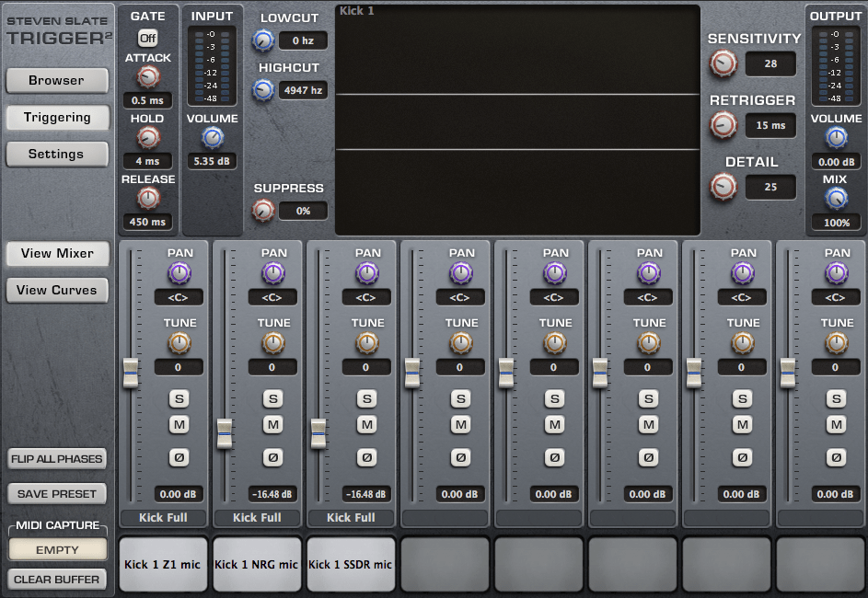Click the Suppress knob
This screenshot has height=598, width=868.
click(x=263, y=211)
